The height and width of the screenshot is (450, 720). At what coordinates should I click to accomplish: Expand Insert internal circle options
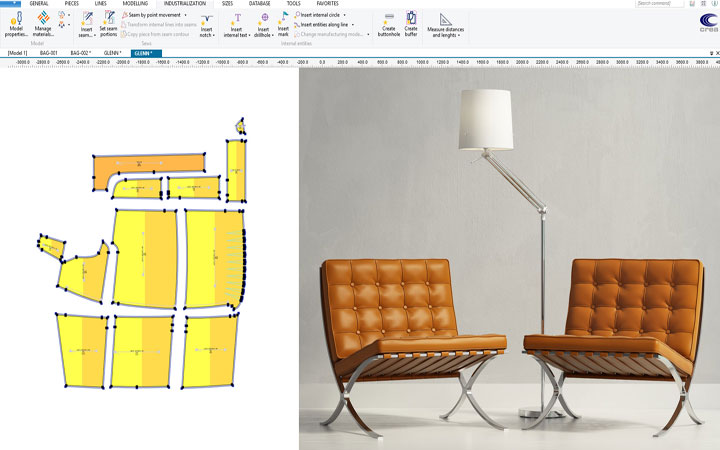(343, 16)
